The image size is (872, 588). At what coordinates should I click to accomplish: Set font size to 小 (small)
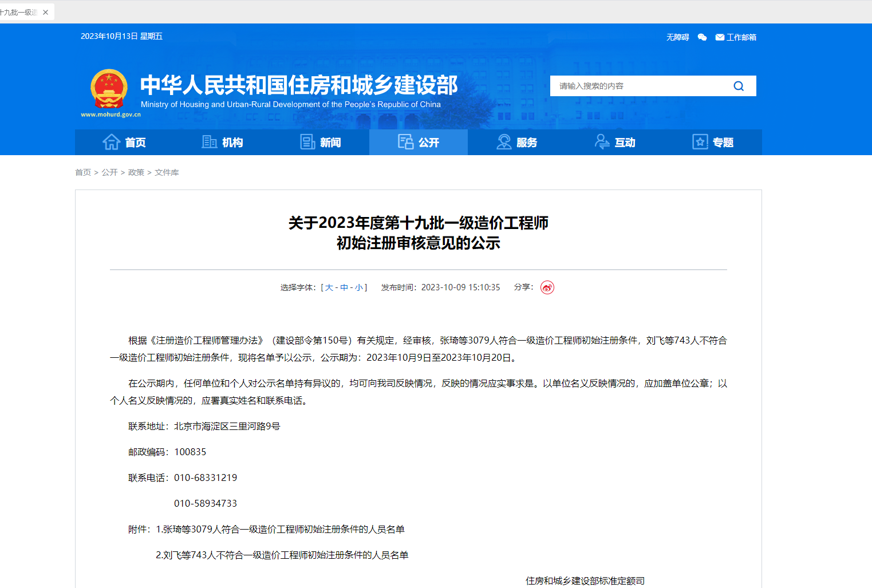pyautogui.click(x=359, y=287)
